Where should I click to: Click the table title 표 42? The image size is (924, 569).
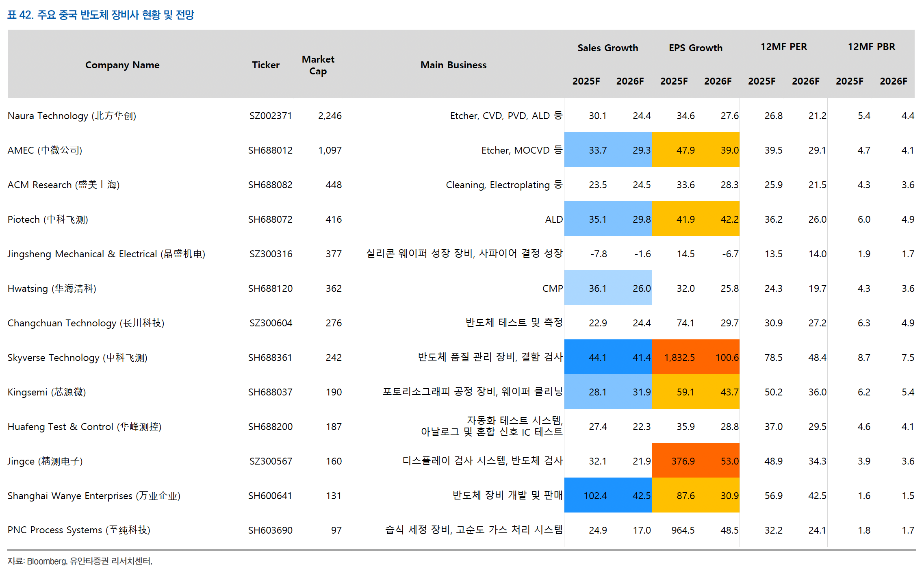point(100,15)
